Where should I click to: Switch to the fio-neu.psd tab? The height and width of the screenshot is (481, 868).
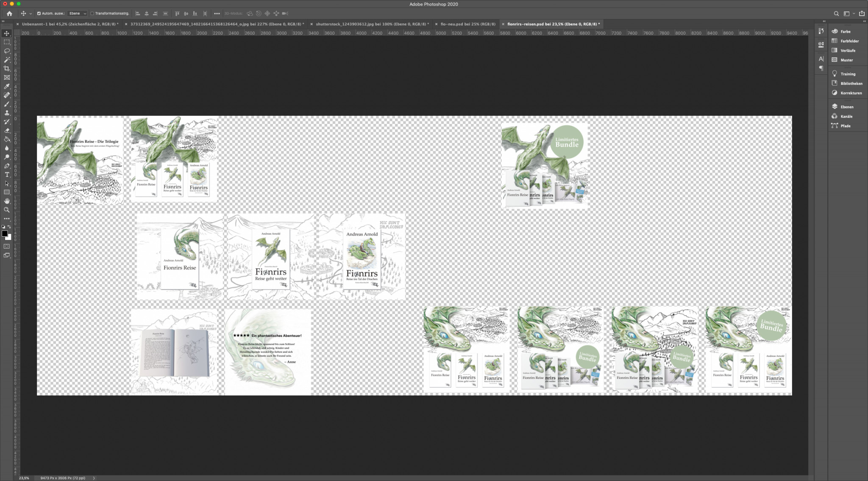coord(467,24)
